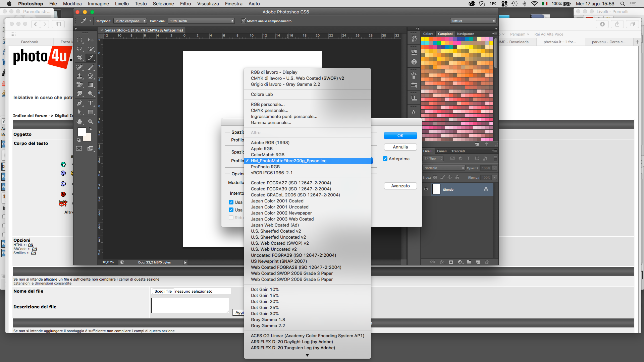The image size is (644, 362).
Task: Choose sRGB IEC61966-2.1 from profile list
Action: [x=307, y=173]
